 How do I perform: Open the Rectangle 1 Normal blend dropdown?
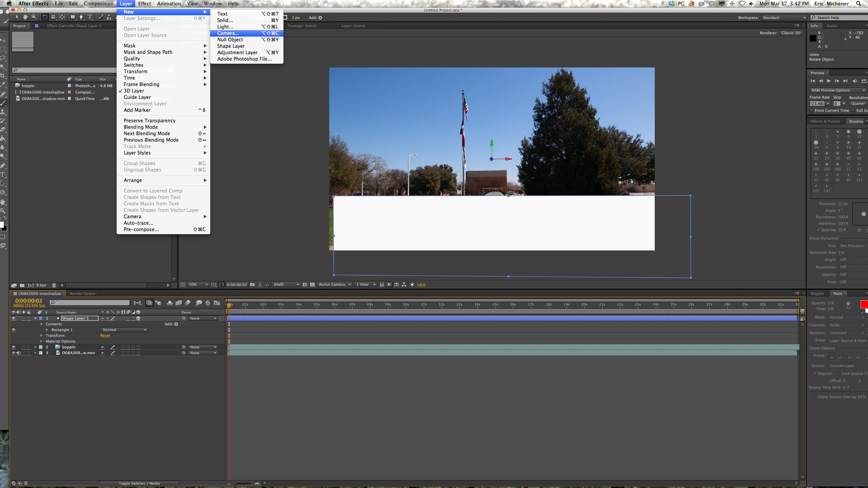tap(124, 330)
